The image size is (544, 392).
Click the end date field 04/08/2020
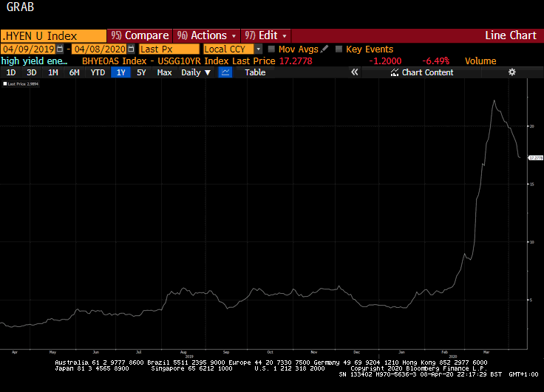[x=100, y=49]
